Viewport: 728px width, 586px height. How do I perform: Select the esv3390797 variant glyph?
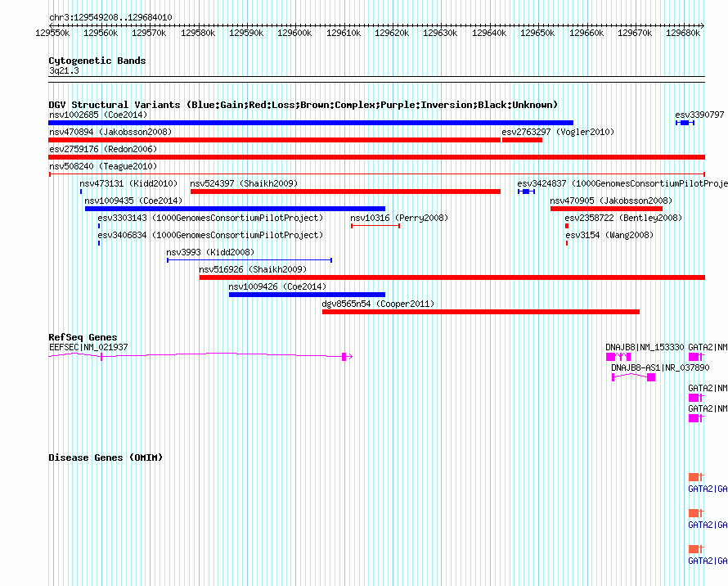(685, 123)
